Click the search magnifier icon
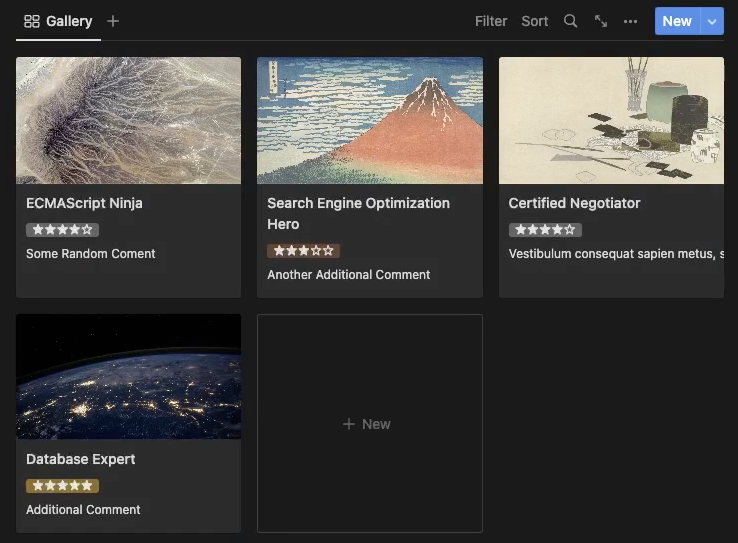This screenshot has height=543, width=738. click(x=570, y=21)
